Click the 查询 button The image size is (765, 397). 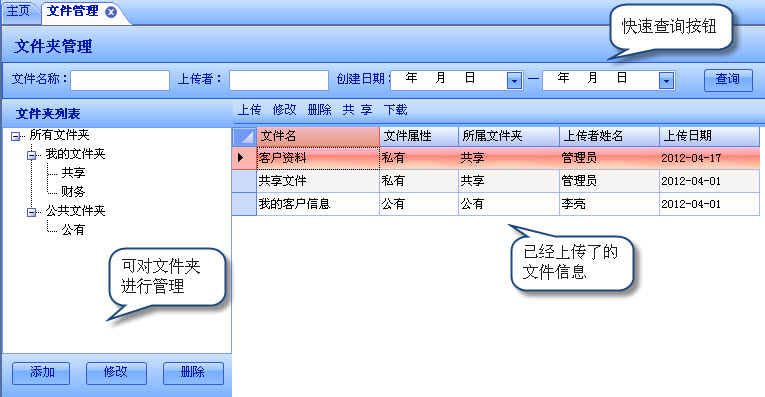click(728, 80)
